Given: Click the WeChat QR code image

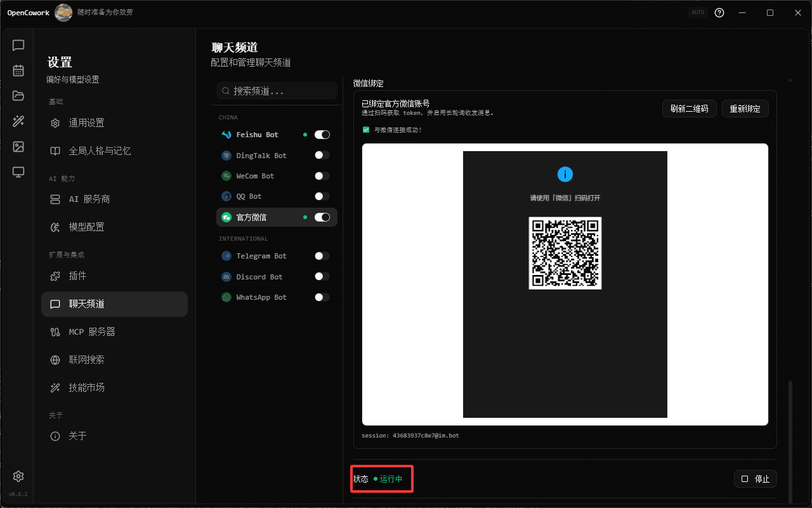Looking at the screenshot, I should pyautogui.click(x=565, y=253).
